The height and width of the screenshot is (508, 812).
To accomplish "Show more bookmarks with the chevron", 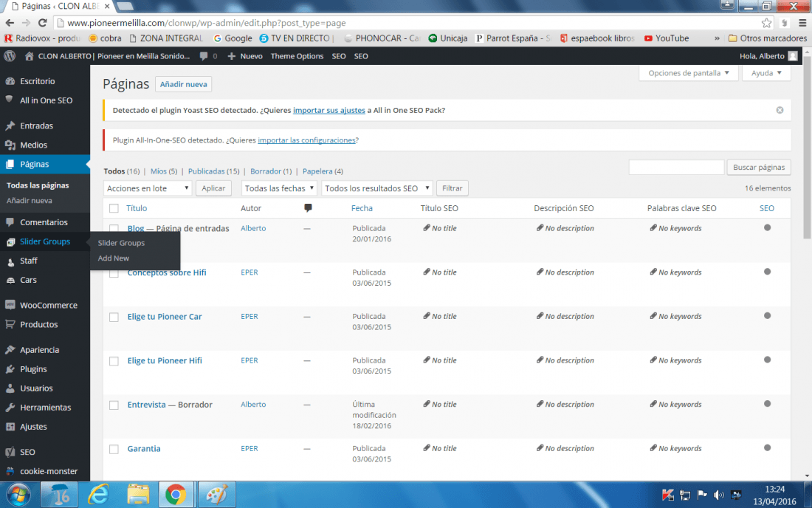I will click(x=717, y=38).
